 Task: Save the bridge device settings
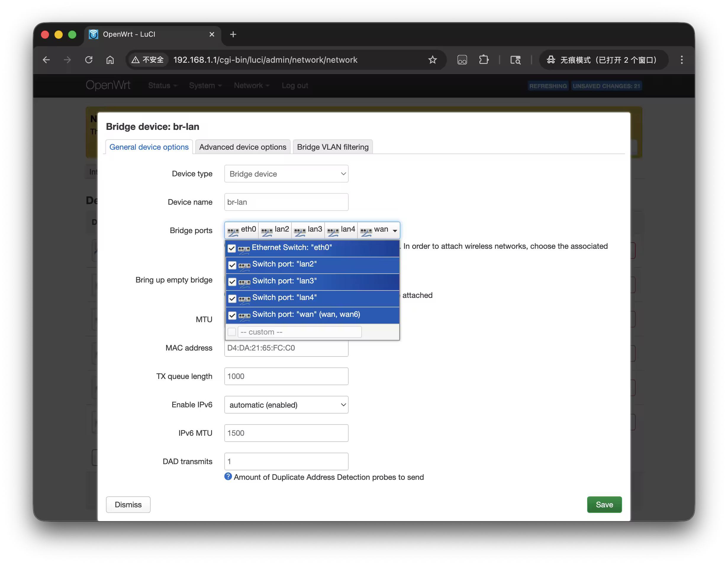[604, 504]
